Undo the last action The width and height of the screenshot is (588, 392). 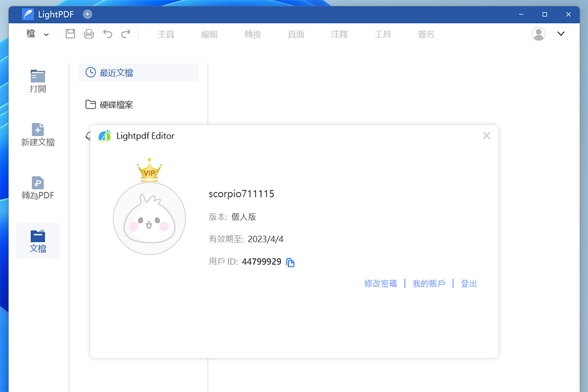pos(108,33)
